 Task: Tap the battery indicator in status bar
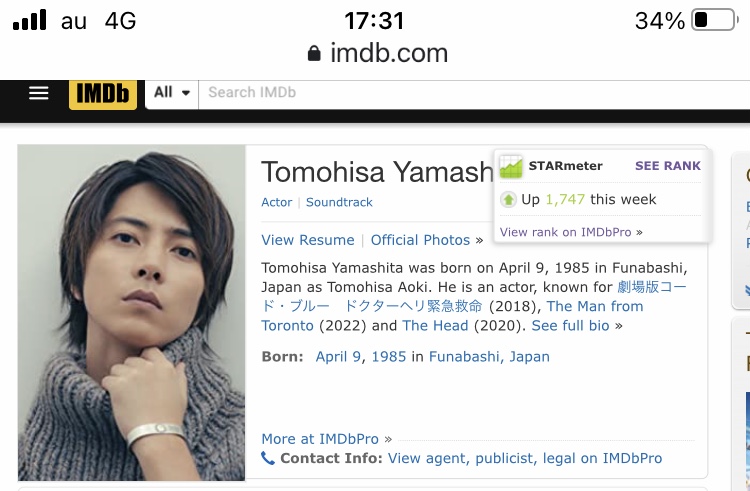pos(715,21)
